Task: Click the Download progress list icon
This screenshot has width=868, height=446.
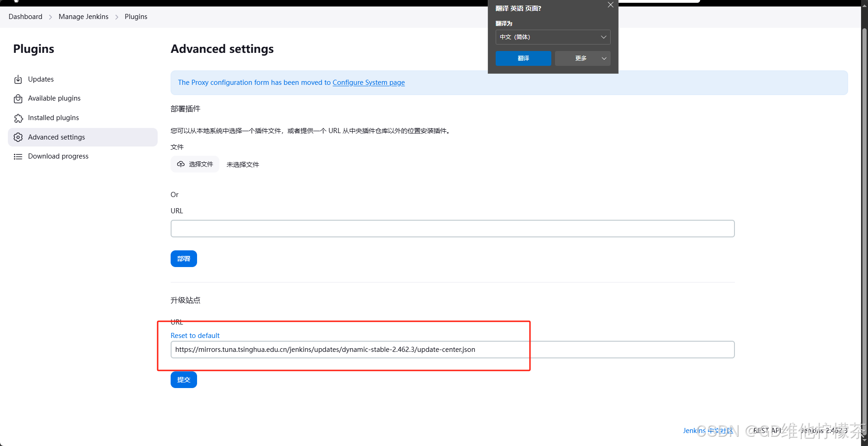Action: click(x=18, y=157)
